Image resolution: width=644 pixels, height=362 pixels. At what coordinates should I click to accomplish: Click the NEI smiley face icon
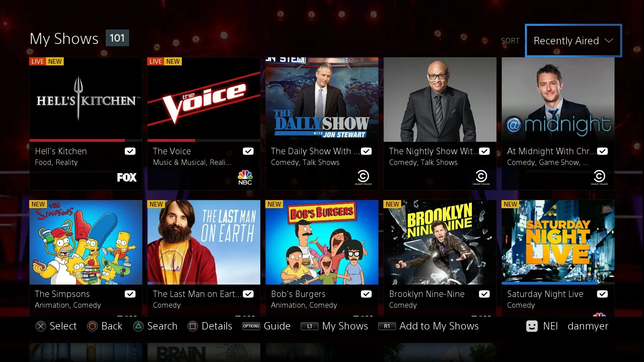point(530,326)
